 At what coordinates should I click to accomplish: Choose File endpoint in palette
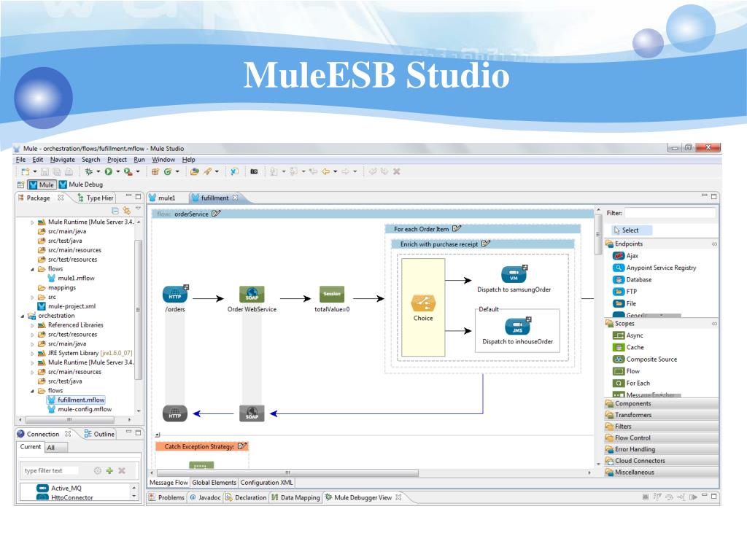click(x=624, y=303)
